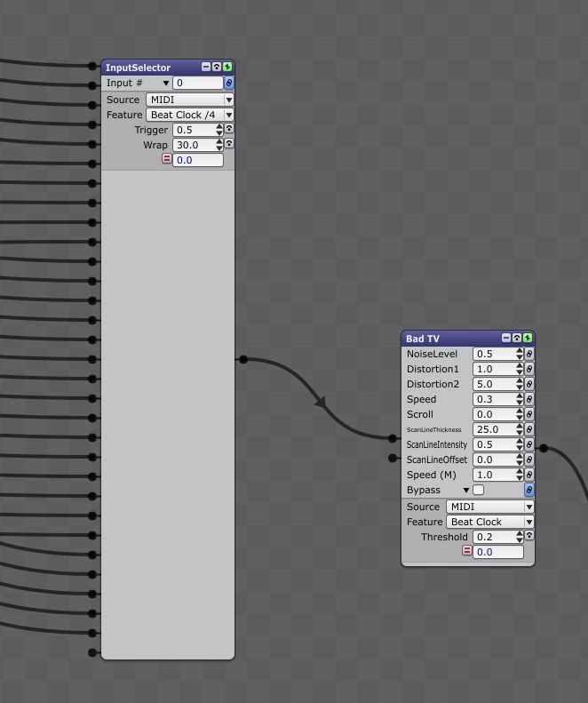588x703 pixels.
Task: Open the InputSelector Source MIDI dropdown
Action: pos(189,100)
